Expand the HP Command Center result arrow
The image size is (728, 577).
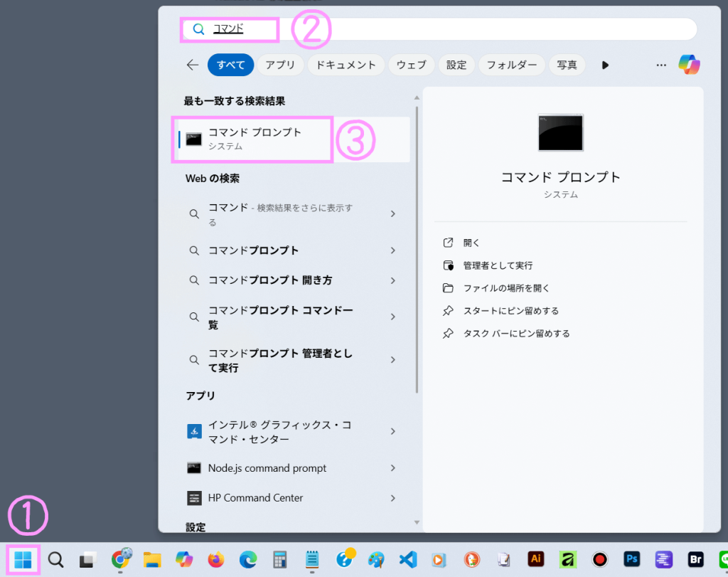(393, 498)
